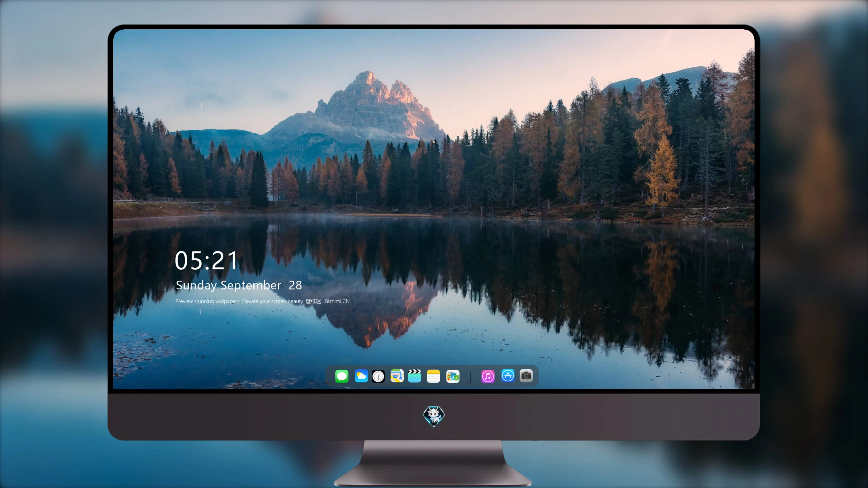Viewport: 868px width, 488px height.
Task: Click the "Preview stunning wallpapers" caption text
Action: pyautogui.click(x=262, y=301)
